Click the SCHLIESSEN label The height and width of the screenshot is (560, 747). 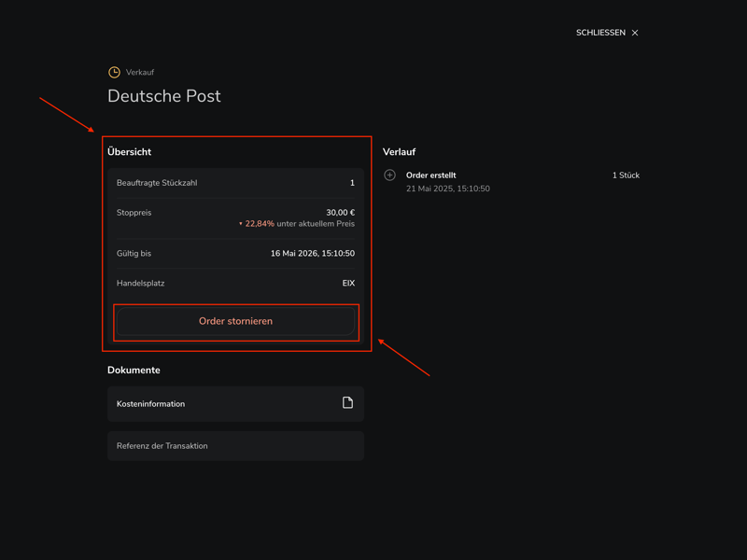pyautogui.click(x=600, y=33)
